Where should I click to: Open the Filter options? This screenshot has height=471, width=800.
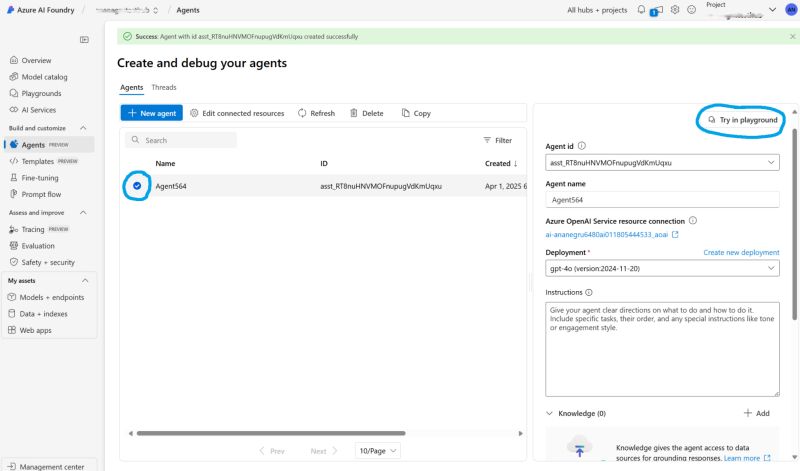click(497, 140)
